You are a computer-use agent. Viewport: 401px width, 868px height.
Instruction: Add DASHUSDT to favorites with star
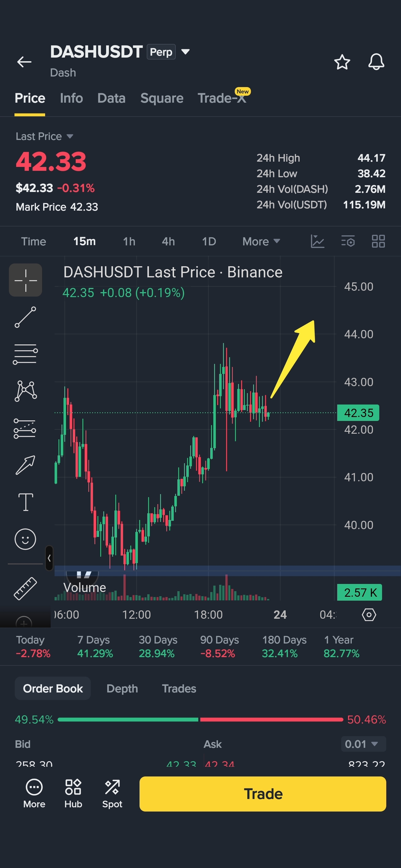[x=342, y=62]
